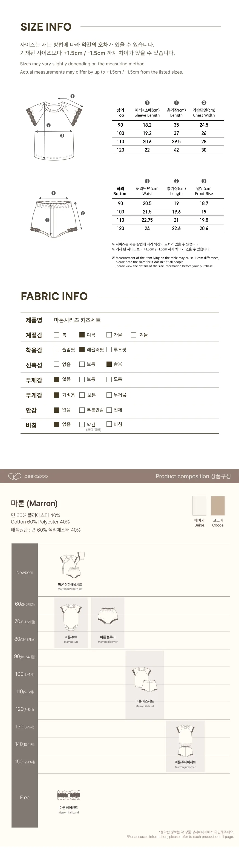Toggle the 여름 season checkbox
The height and width of the screenshot is (868, 239).
(82, 335)
